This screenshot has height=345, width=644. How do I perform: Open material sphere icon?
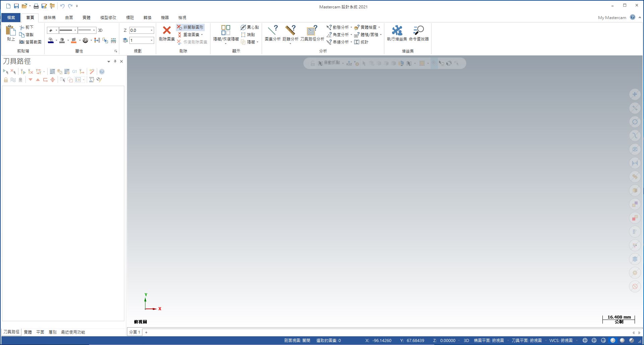85,40
